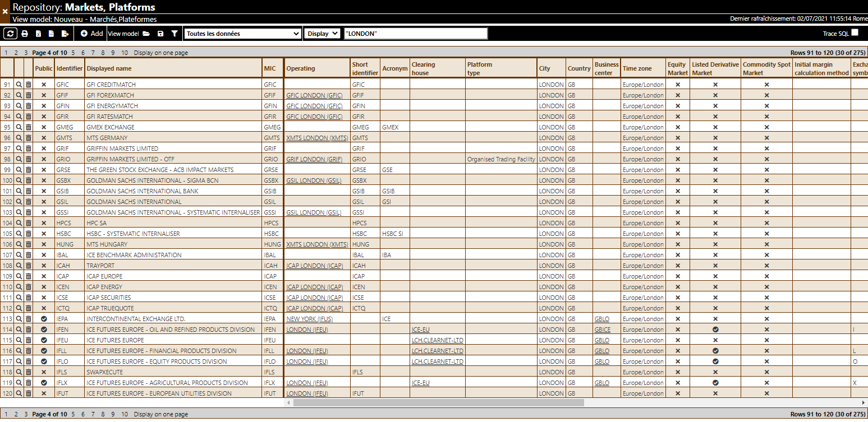Click 'Organised Trading Facility' cell
Screen dimensions: 868x422
click(501, 159)
